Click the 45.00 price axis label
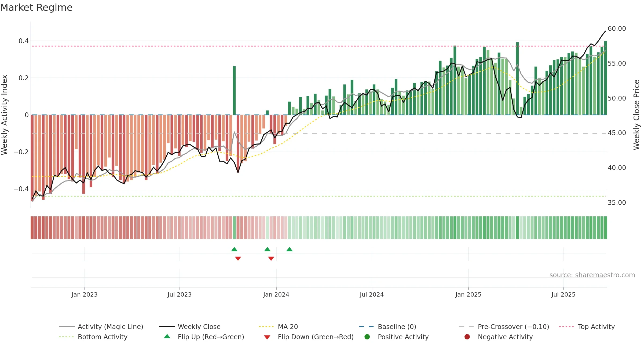This screenshot has height=362, width=644. pyautogui.click(x=617, y=133)
